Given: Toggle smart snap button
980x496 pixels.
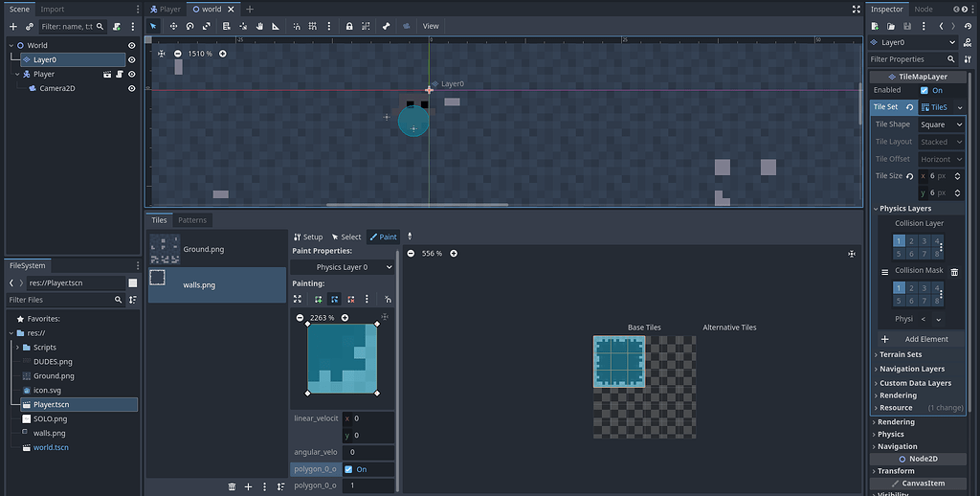Looking at the screenshot, I should click(297, 26).
